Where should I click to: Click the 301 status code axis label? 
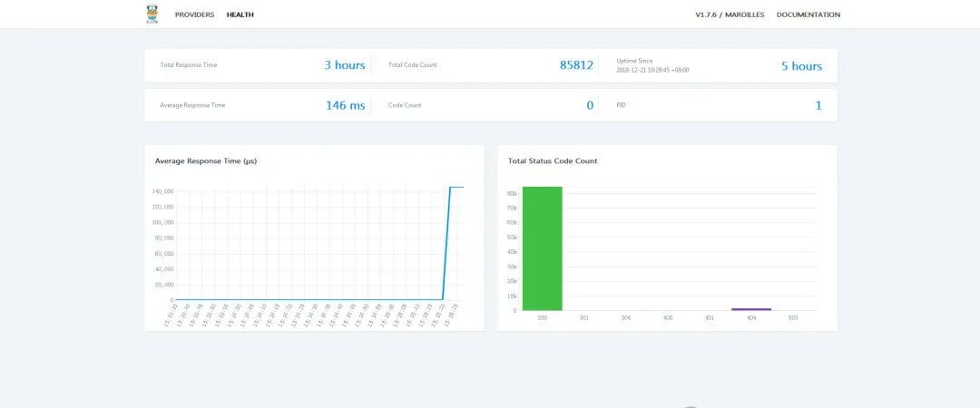click(x=583, y=318)
